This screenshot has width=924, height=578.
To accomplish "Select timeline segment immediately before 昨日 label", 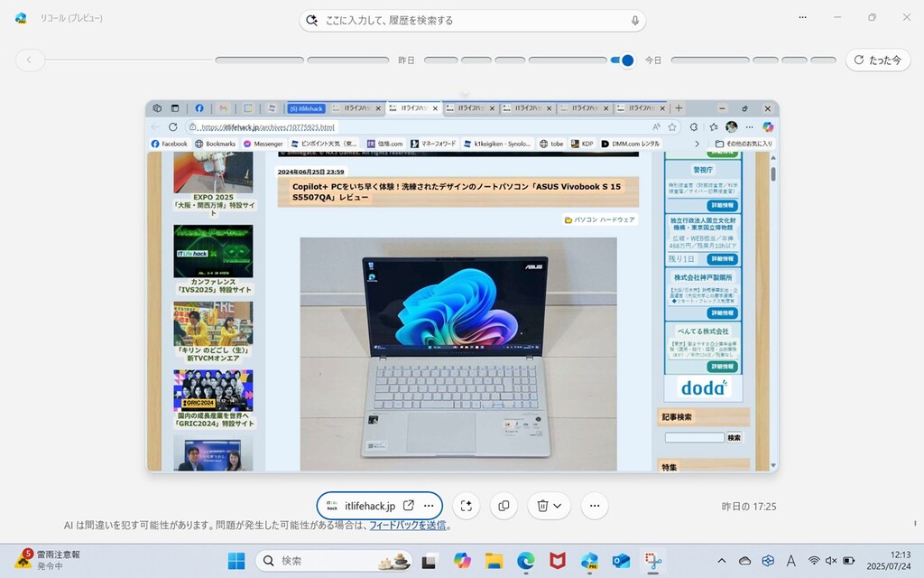I will point(348,61).
